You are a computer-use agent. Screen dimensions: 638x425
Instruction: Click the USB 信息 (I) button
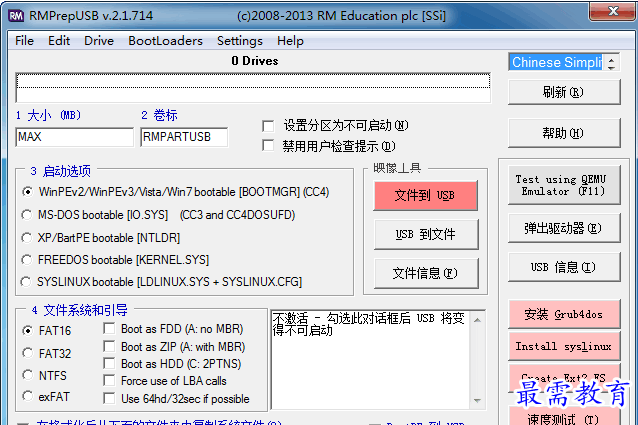564,267
